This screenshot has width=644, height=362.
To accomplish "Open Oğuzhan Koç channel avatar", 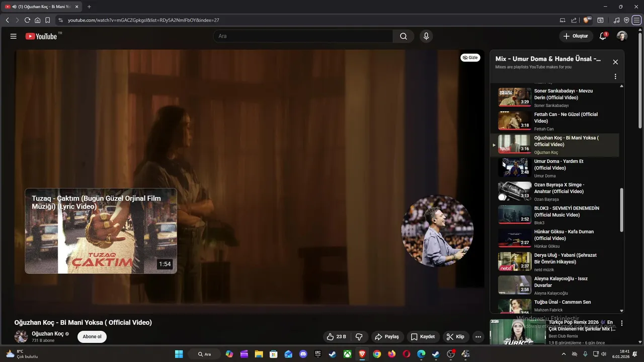I will (x=21, y=337).
